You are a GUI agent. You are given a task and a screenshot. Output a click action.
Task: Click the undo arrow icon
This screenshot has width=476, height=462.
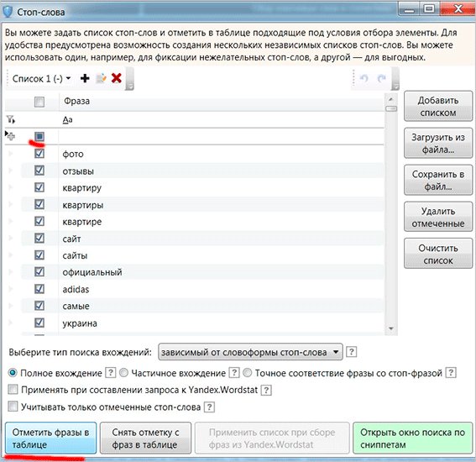tap(364, 78)
